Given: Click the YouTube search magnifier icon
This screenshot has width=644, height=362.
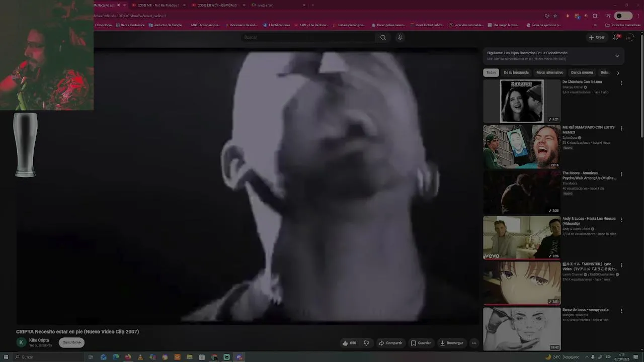Looking at the screenshot, I should coord(383,37).
